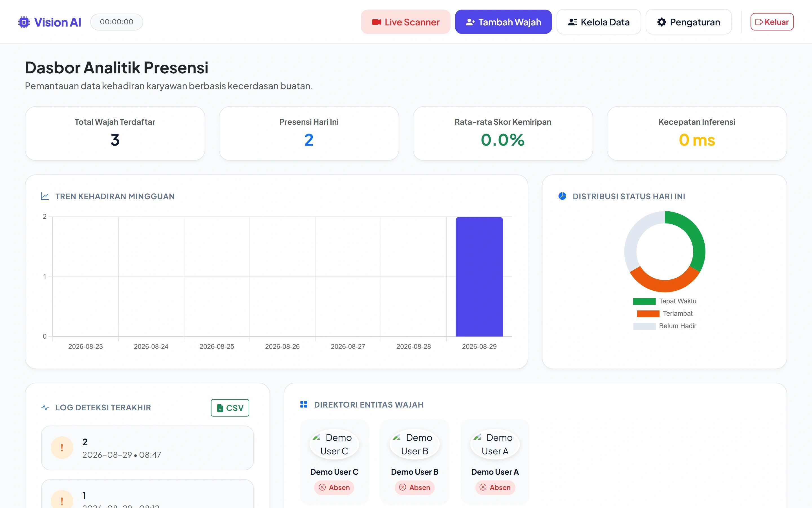
Task: Click the Total Wajah Terdaftar card value 3
Action: click(115, 140)
